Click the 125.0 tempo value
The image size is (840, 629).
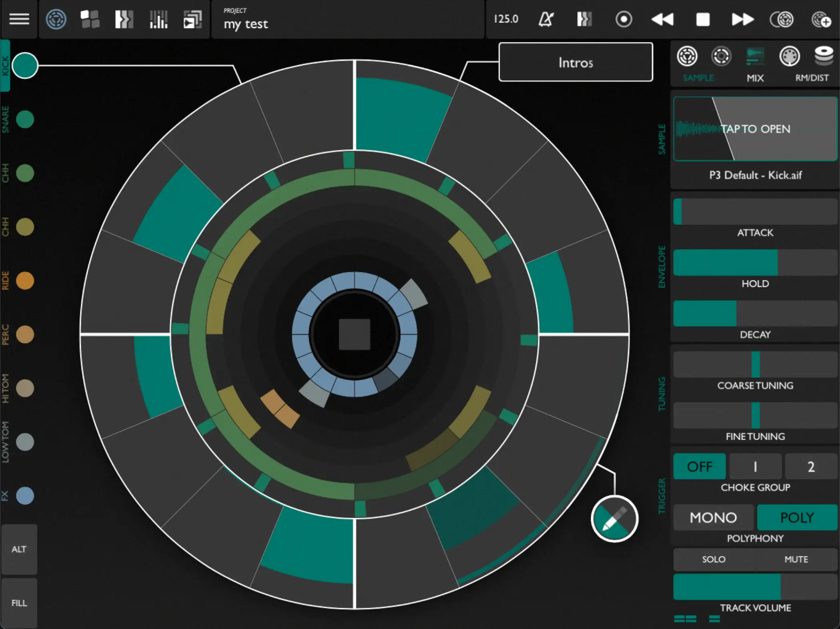[506, 19]
